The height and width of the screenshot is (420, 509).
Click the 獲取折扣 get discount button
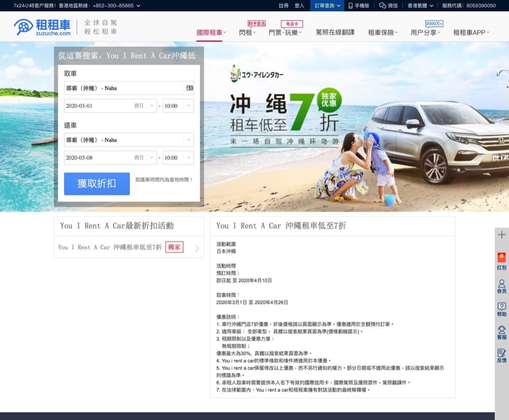(x=97, y=184)
